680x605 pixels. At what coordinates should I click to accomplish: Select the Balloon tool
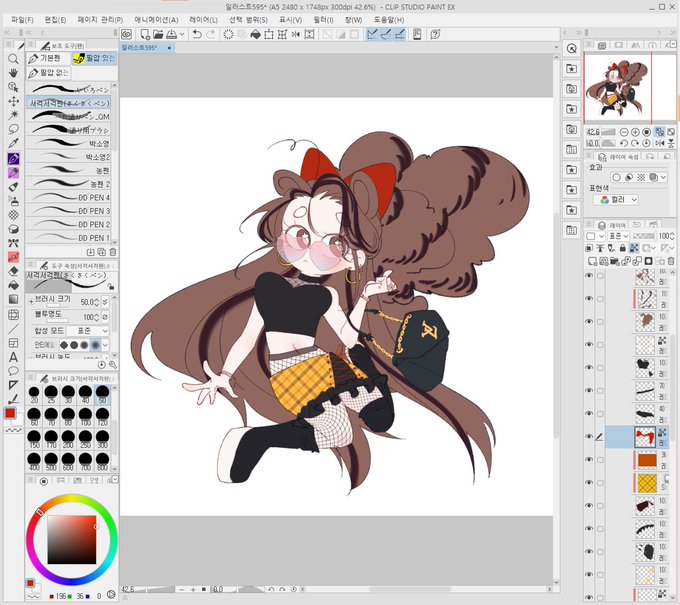pos(13,371)
